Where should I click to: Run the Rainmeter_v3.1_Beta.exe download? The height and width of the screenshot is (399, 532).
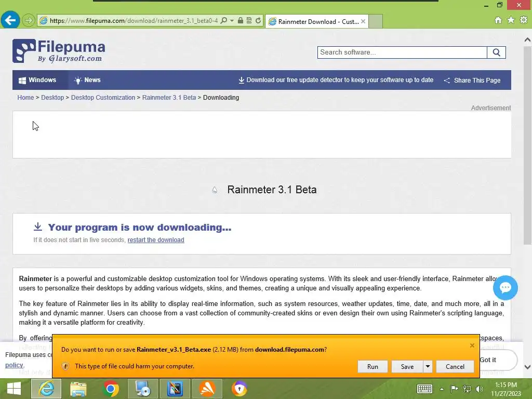click(x=373, y=366)
